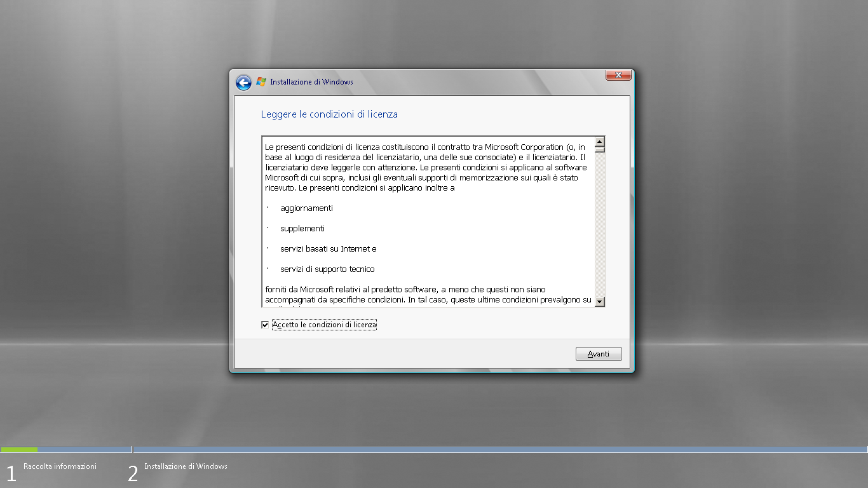Click the Installazione di Windows title text
Image resolution: width=868 pixels, height=488 pixels.
point(311,82)
